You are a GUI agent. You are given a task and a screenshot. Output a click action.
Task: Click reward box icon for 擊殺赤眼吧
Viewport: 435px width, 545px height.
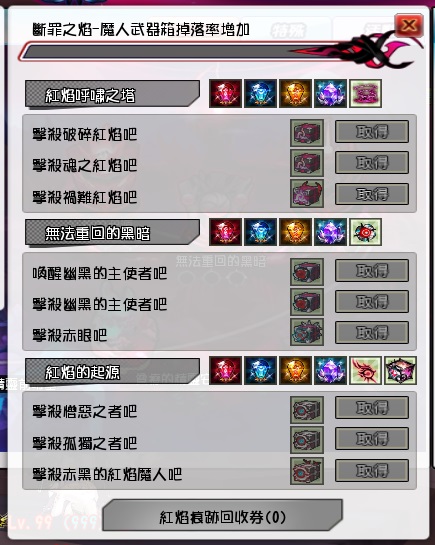(x=307, y=332)
